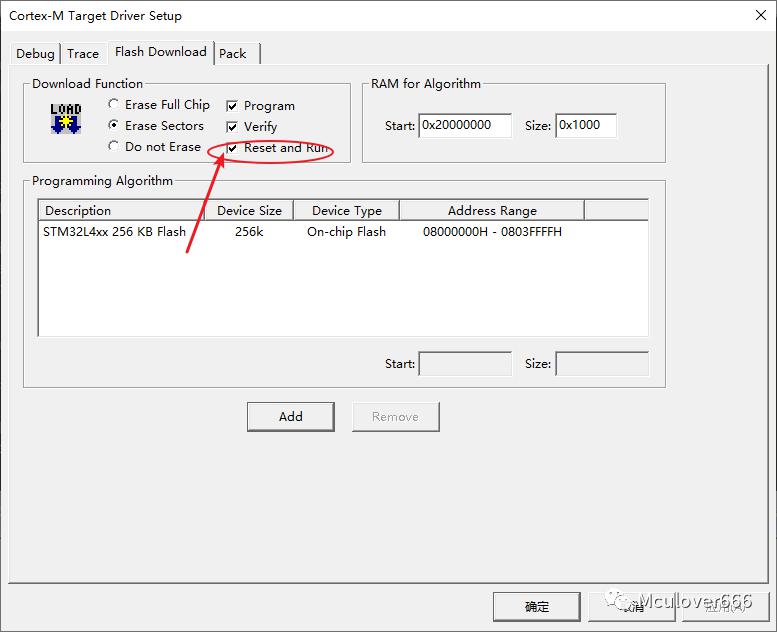
Task: Open the Debug tab
Action: 35,54
